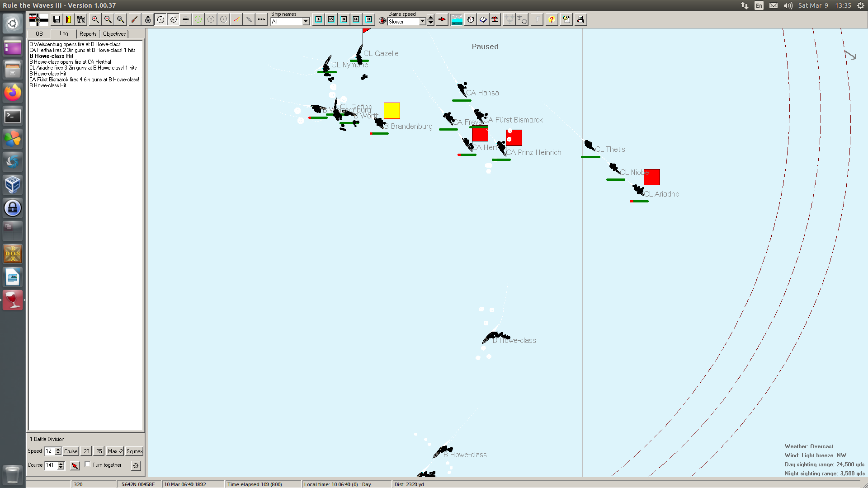Click the German naval flag icon
The image size is (868, 488).
[38, 19]
